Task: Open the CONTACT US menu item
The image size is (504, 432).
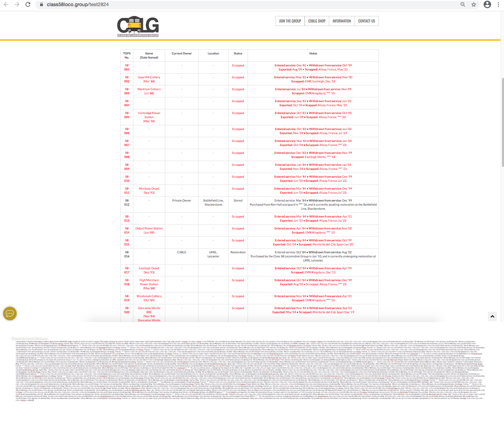Action: point(367,21)
